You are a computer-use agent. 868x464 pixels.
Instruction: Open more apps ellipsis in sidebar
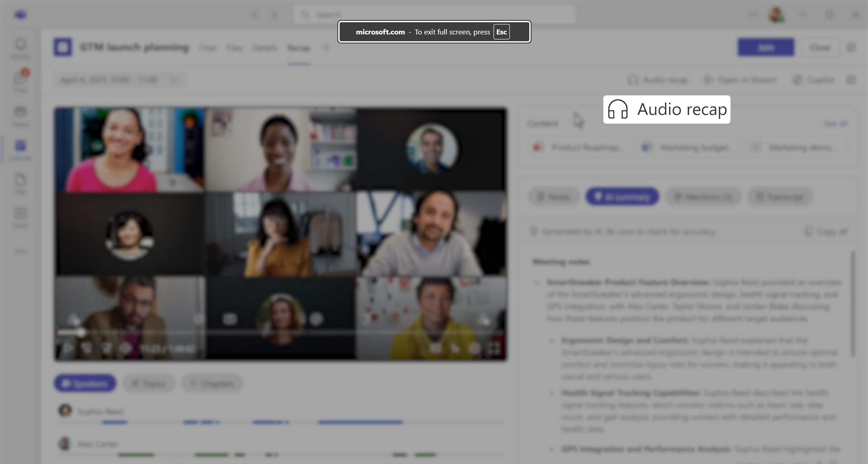click(x=20, y=251)
